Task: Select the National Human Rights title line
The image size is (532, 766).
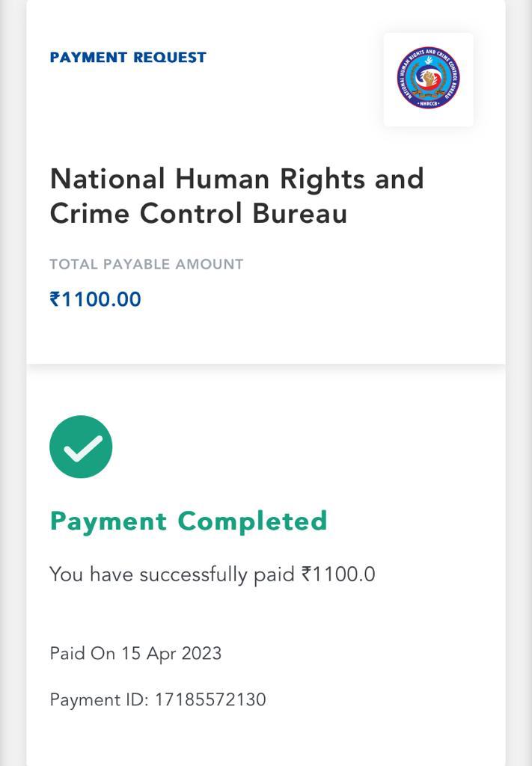Action: 236,179
